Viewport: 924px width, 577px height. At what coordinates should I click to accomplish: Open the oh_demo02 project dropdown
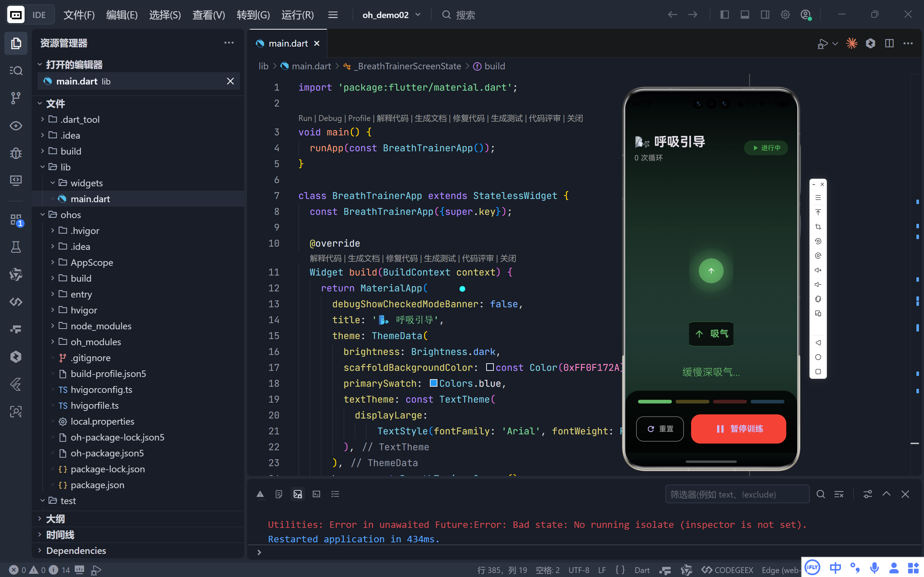pyautogui.click(x=391, y=15)
